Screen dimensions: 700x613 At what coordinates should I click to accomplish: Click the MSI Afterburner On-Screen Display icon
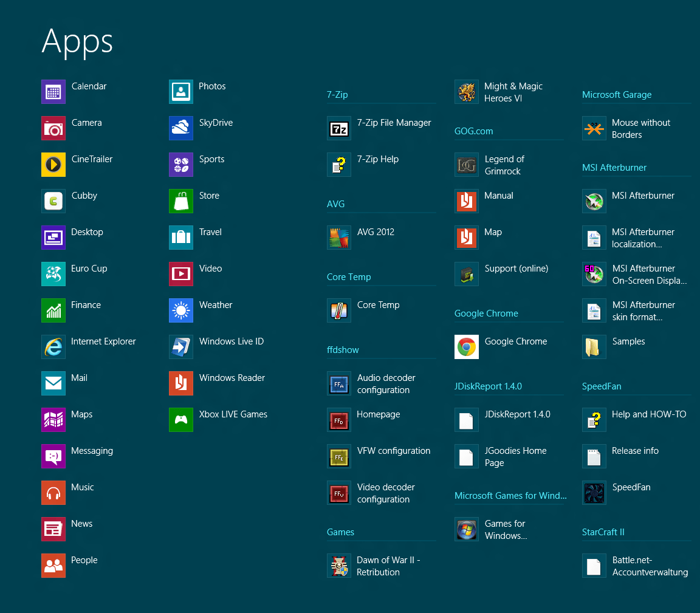594,274
